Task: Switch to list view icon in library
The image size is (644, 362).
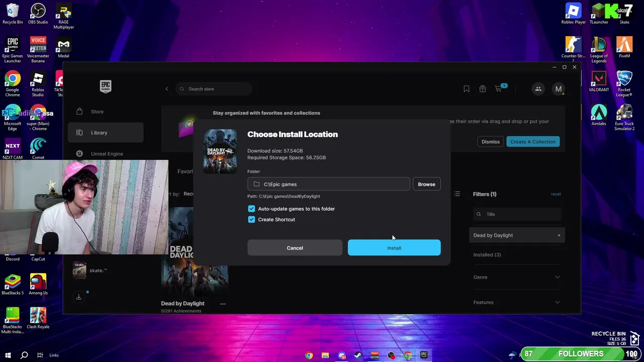Action: 457,194
